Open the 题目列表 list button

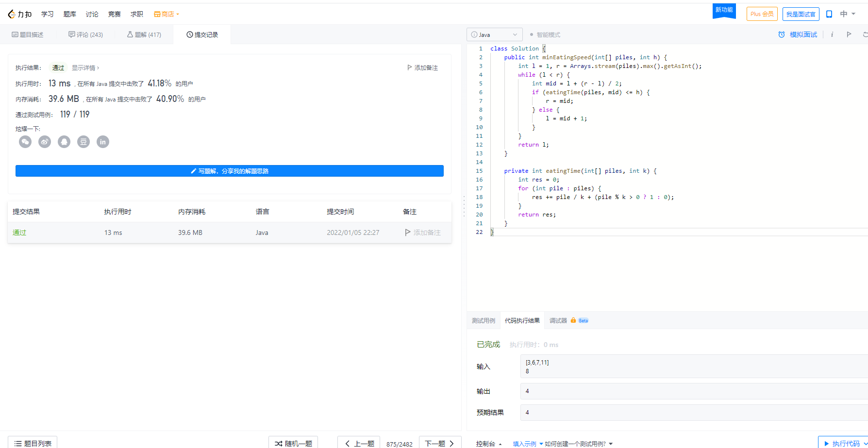point(33,443)
